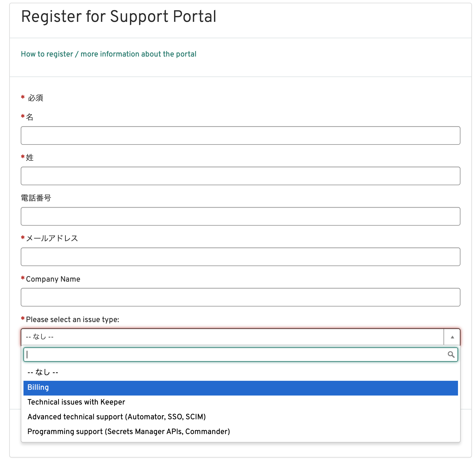Click the magnifier icon in dropdown search
The height and width of the screenshot is (466, 476).
pyautogui.click(x=451, y=355)
